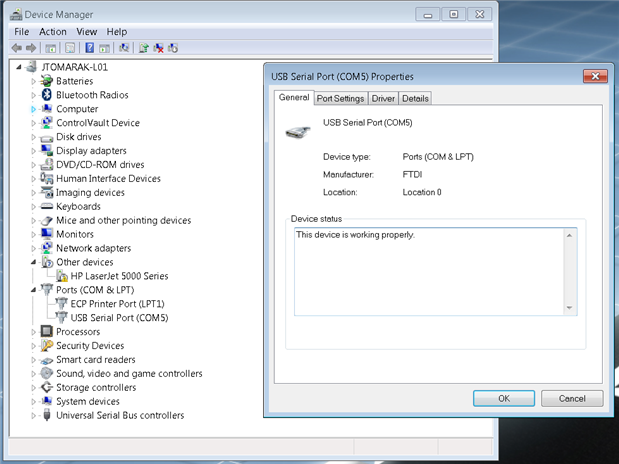Switch to the Driver tab
The image size is (619, 464).
[x=383, y=98]
